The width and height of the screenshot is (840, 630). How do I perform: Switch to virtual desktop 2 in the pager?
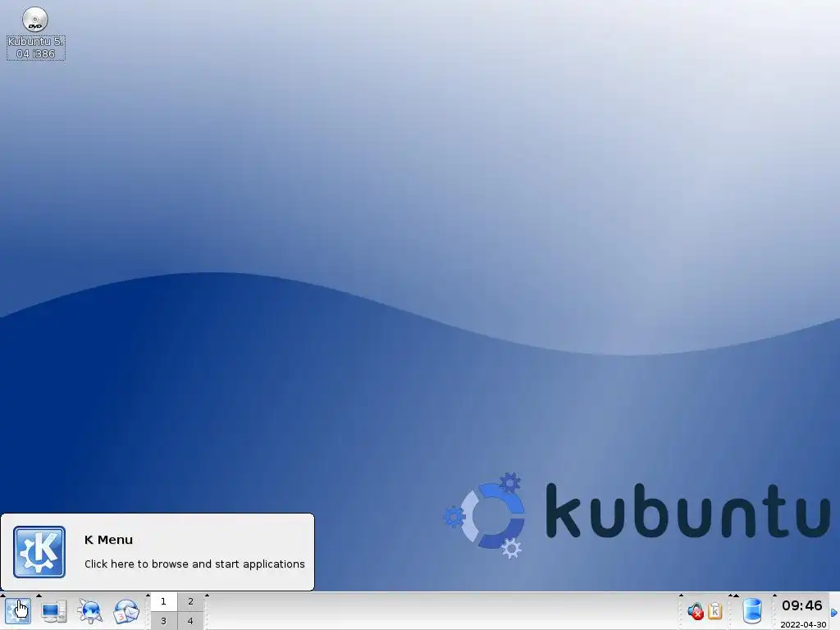190,601
